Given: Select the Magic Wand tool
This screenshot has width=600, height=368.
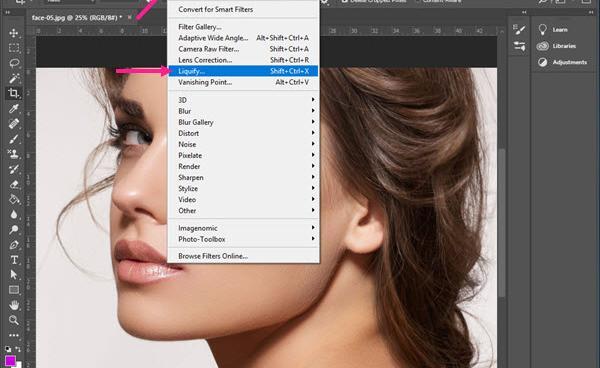Looking at the screenshot, I should pyautogui.click(x=14, y=78).
